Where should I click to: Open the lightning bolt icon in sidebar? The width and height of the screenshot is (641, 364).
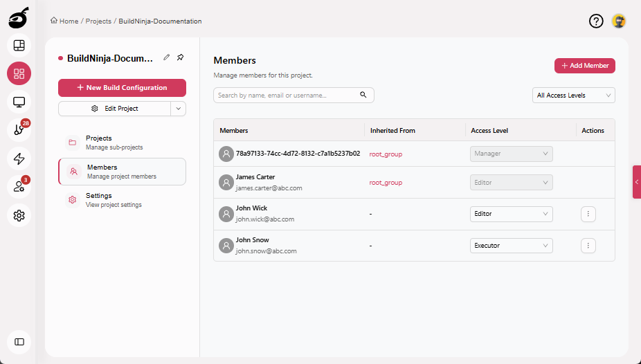tap(19, 158)
